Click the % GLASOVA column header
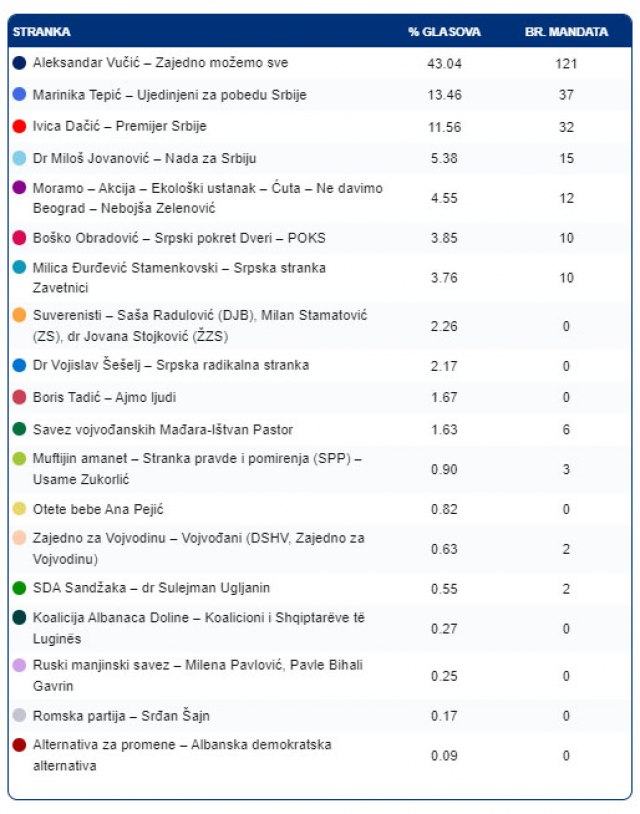Screen dimensions: 640x814 tap(444, 32)
